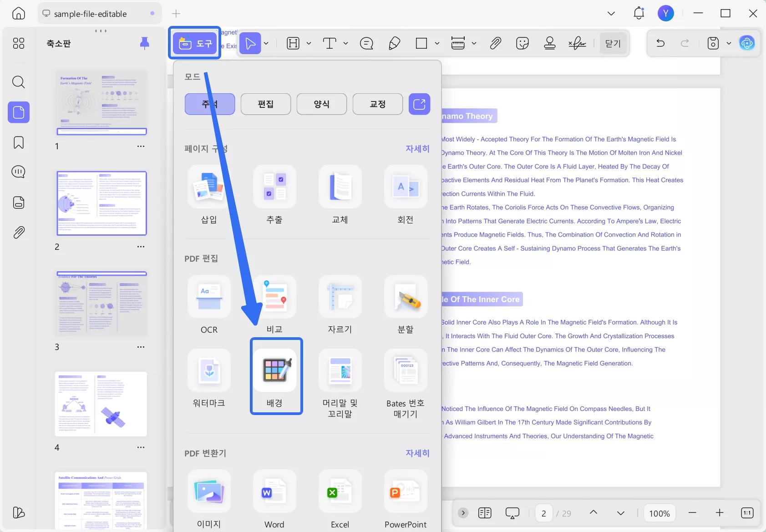Screen dimensions: 766x532
Task: Zoom out with the minus button
Action: pyautogui.click(x=692, y=513)
